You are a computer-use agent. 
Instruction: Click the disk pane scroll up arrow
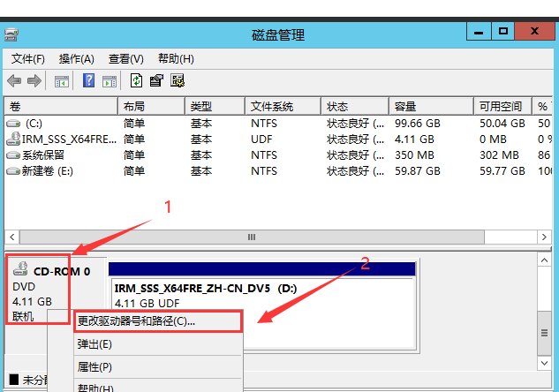coord(544,260)
